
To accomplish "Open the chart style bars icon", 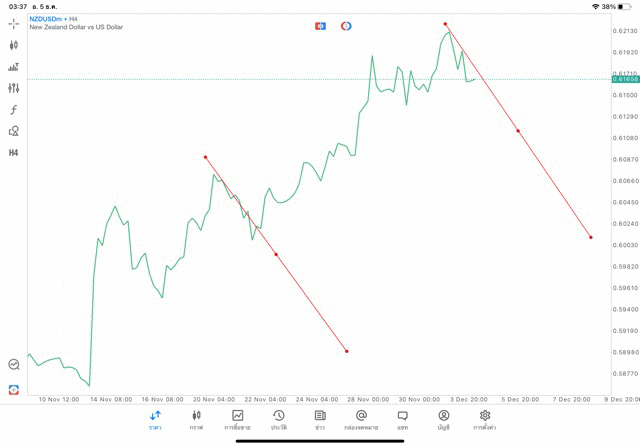I will pos(13,67).
